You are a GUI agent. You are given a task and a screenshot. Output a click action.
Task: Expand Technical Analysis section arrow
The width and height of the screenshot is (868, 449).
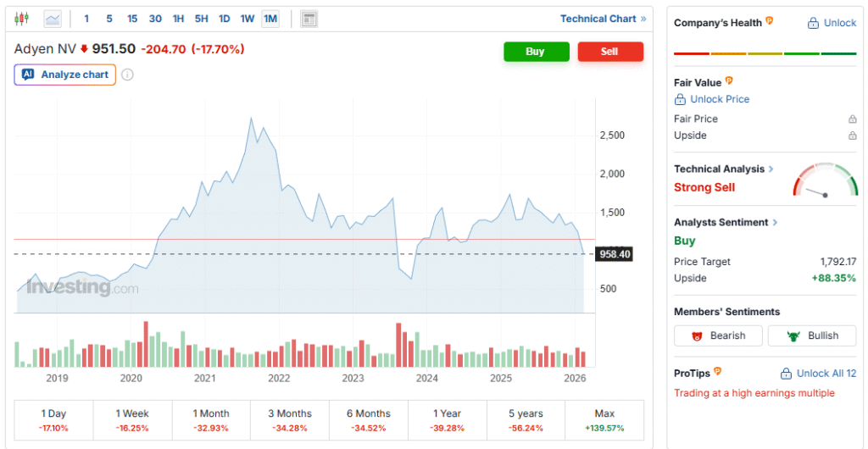click(x=771, y=169)
